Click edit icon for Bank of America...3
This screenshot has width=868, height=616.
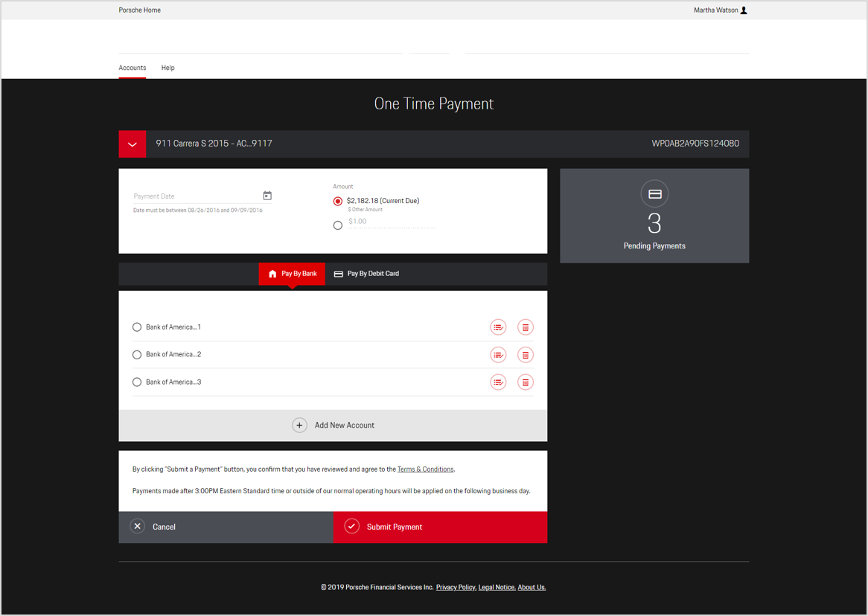click(x=498, y=382)
